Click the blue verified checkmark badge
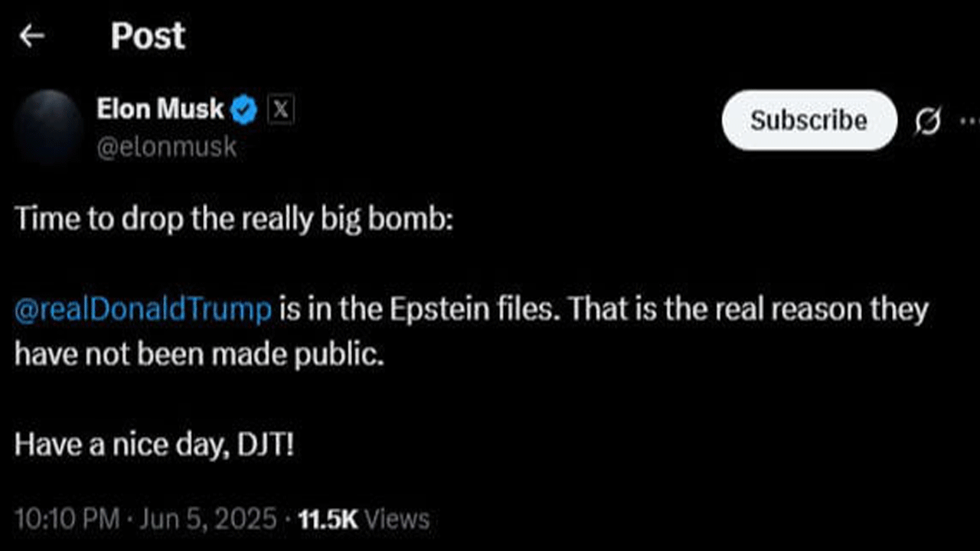Screen dimensions: 980x551 pyautogui.click(x=244, y=110)
